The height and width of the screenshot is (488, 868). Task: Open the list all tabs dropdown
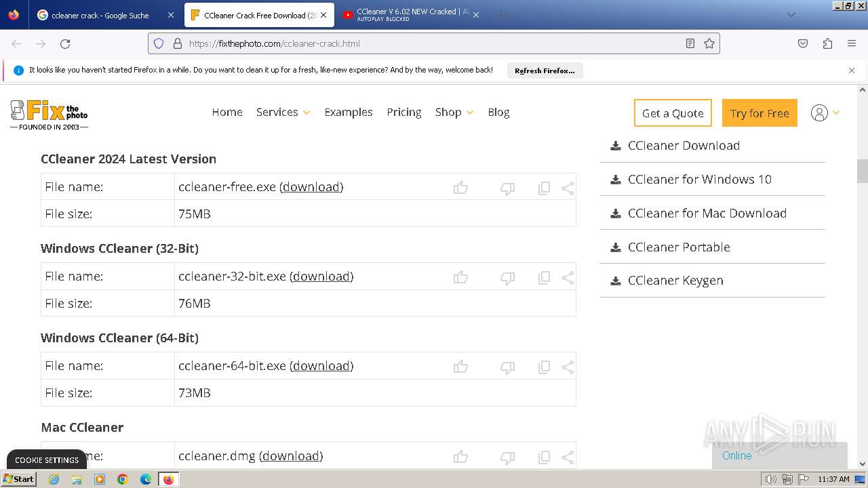tap(791, 15)
